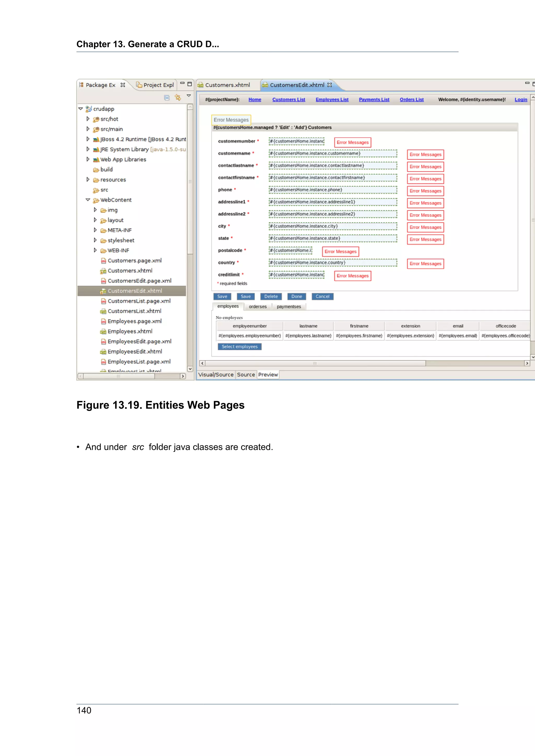Switch to the Source editor tab
This screenshot has width=535, height=756.
tap(246, 375)
